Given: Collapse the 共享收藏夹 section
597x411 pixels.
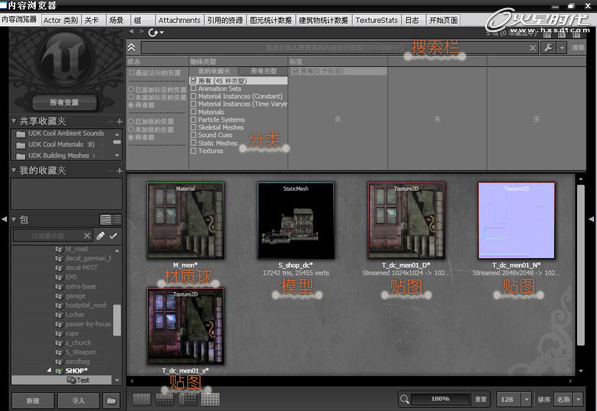Looking at the screenshot, I should [14, 121].
